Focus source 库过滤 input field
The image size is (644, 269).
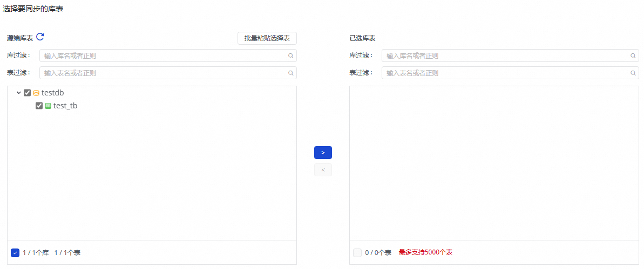[x=168, y=56]
